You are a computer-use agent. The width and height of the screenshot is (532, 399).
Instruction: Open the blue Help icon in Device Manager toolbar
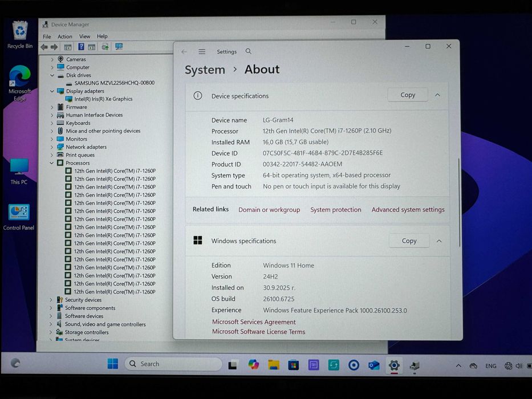pos(81,47)
